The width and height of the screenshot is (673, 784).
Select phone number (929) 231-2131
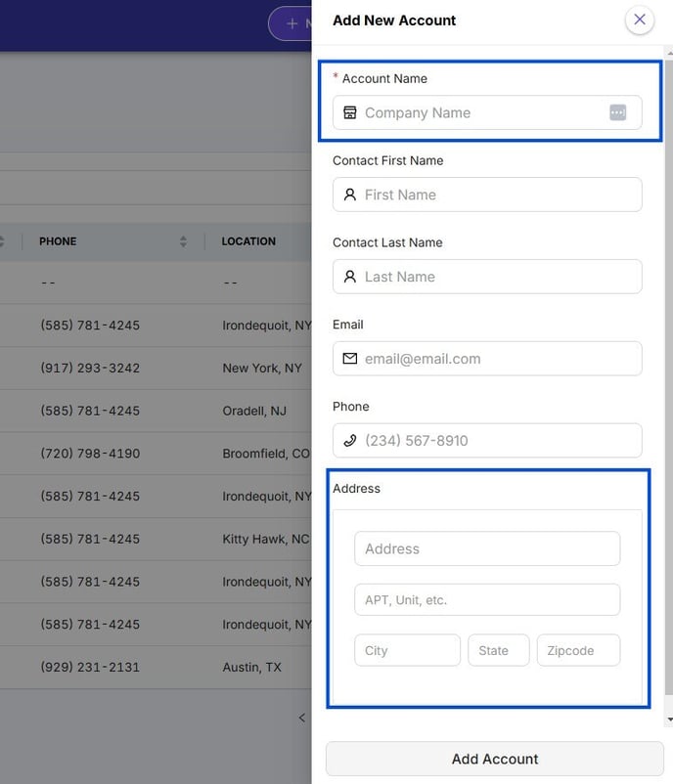(90, 667)
